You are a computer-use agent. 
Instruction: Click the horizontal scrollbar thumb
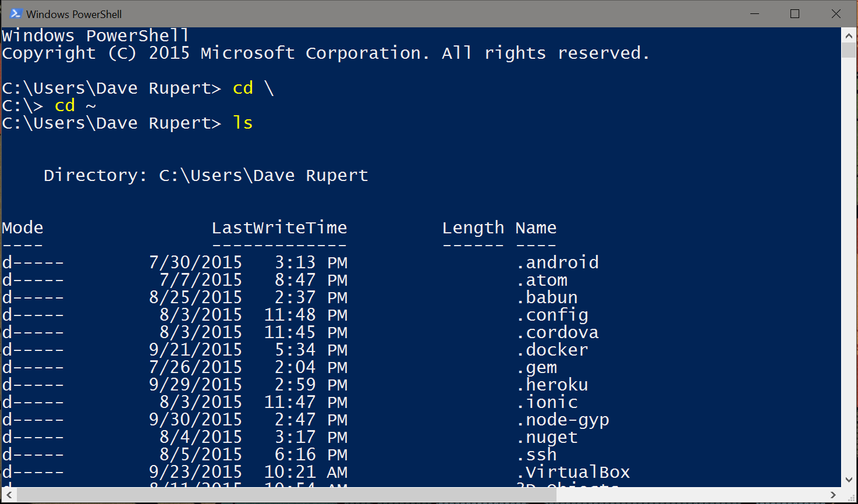tap(285, 495)
